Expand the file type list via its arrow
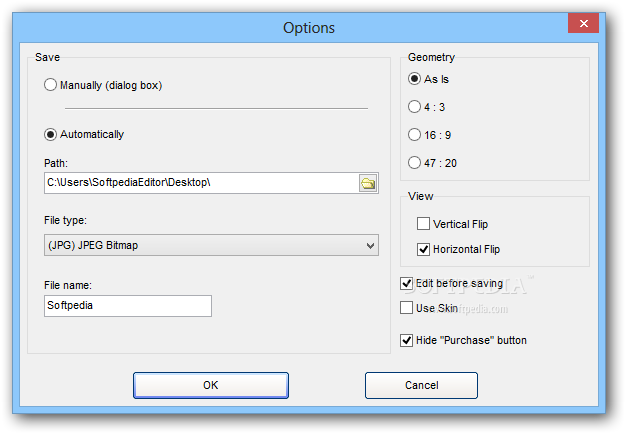Screen dimensions: 626x434 [370, 246]
